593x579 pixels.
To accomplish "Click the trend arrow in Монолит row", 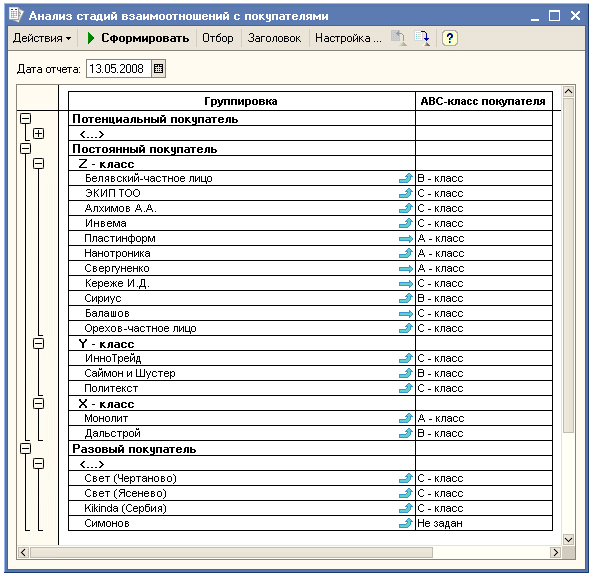I will click(x=406, y=418).
